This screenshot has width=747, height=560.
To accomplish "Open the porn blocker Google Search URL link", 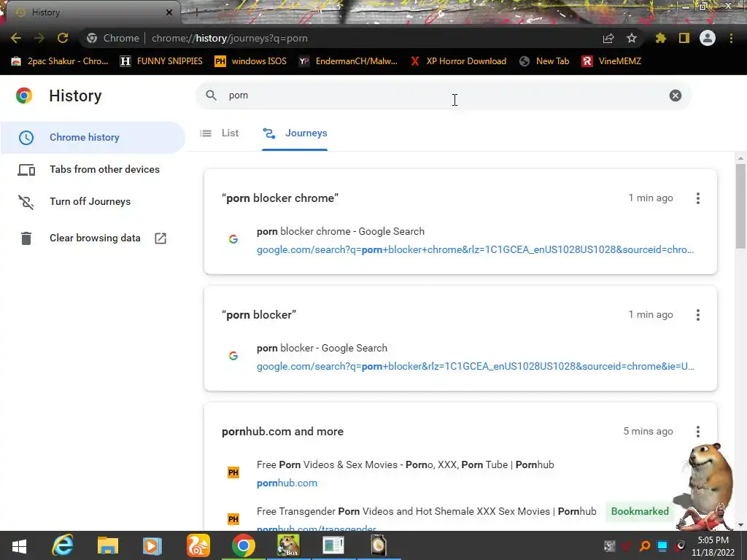I will [x=475, y=366].
